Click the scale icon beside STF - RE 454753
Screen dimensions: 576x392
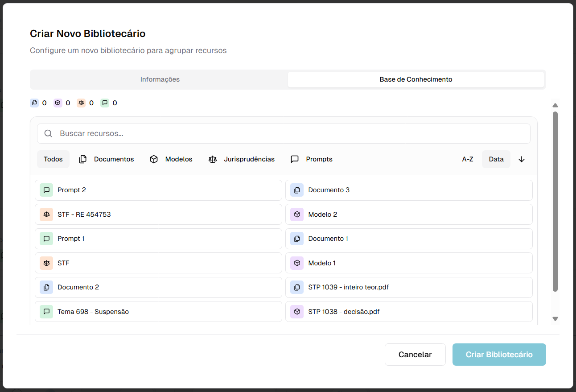click(x=46, y=215)
